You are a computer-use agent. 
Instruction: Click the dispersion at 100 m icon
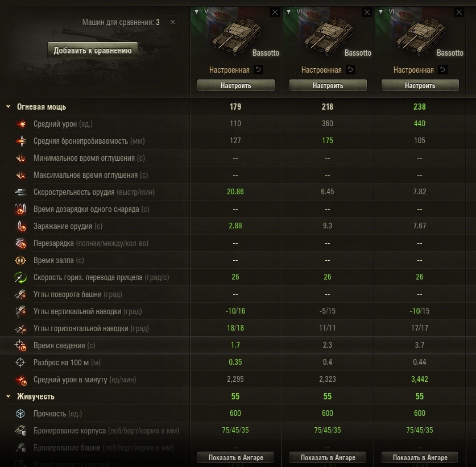(x=20, y=362)
